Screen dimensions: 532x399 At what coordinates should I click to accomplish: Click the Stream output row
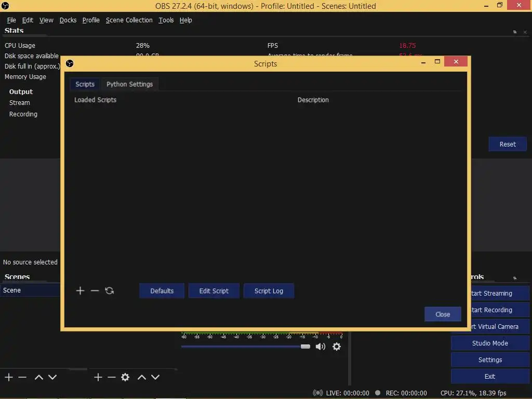[x=19, y=102]
